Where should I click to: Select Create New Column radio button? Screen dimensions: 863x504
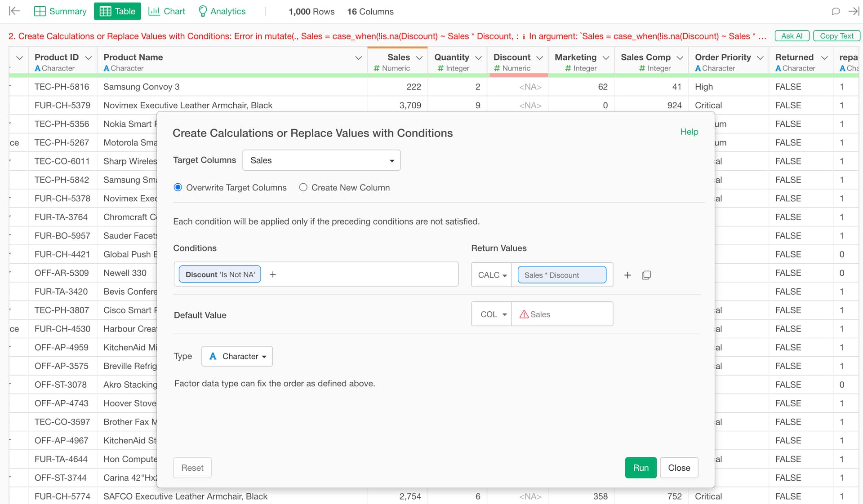303,187
